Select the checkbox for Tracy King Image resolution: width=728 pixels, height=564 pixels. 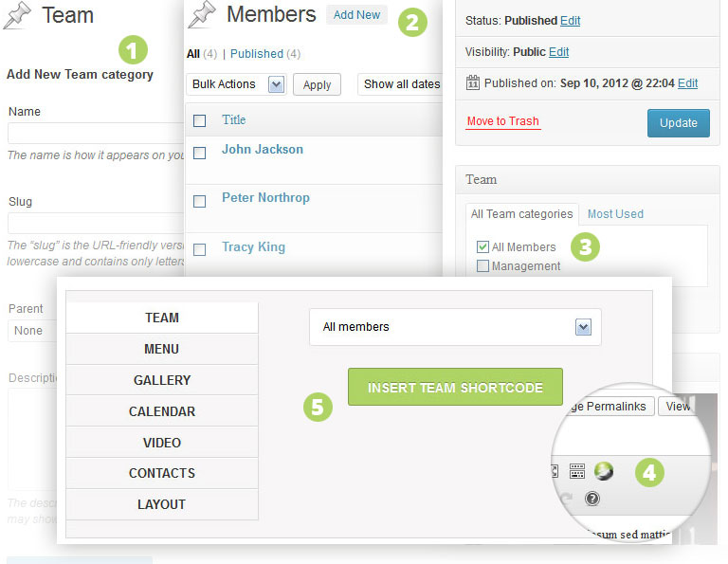point(199,250)
